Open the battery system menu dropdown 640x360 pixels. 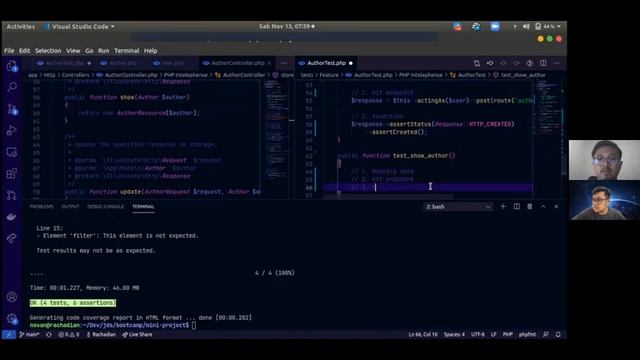[548, 27]
